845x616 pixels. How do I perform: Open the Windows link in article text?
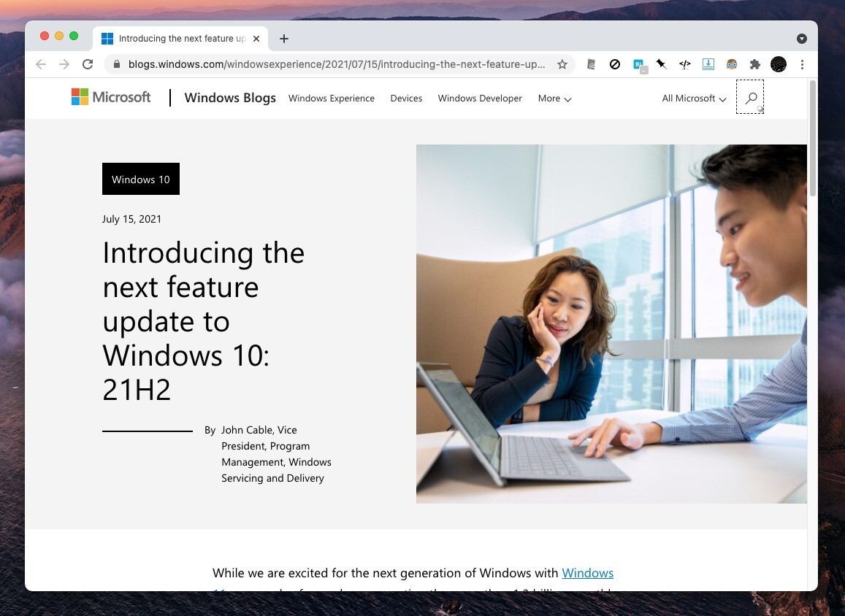[587, 573]
